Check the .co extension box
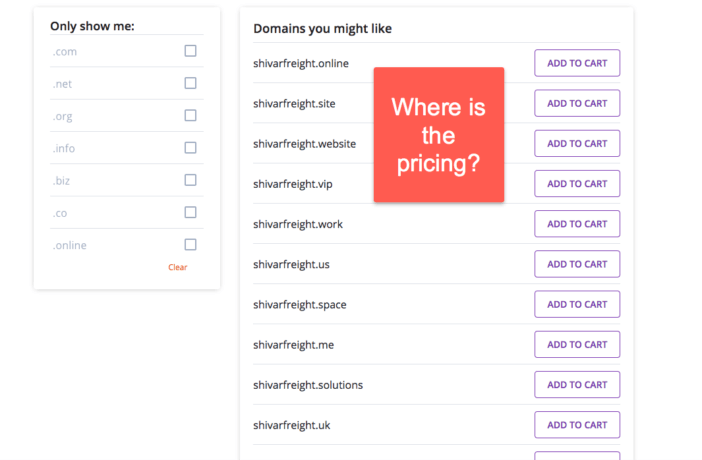The height and width of the screenshot is (460, 702). click(x=190, y=212)
